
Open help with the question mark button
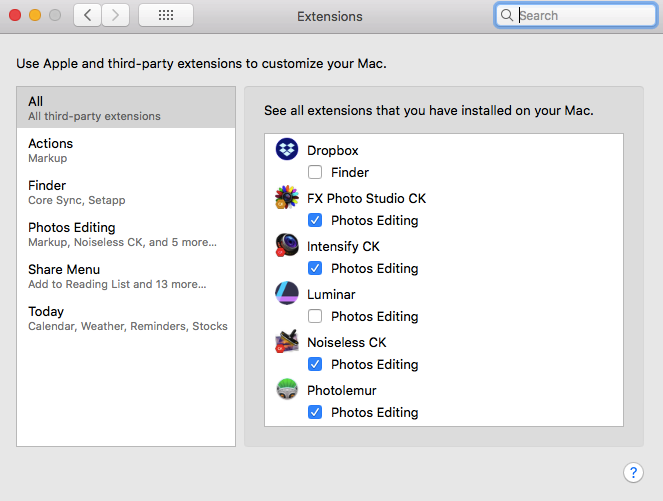tap(633, 472)
